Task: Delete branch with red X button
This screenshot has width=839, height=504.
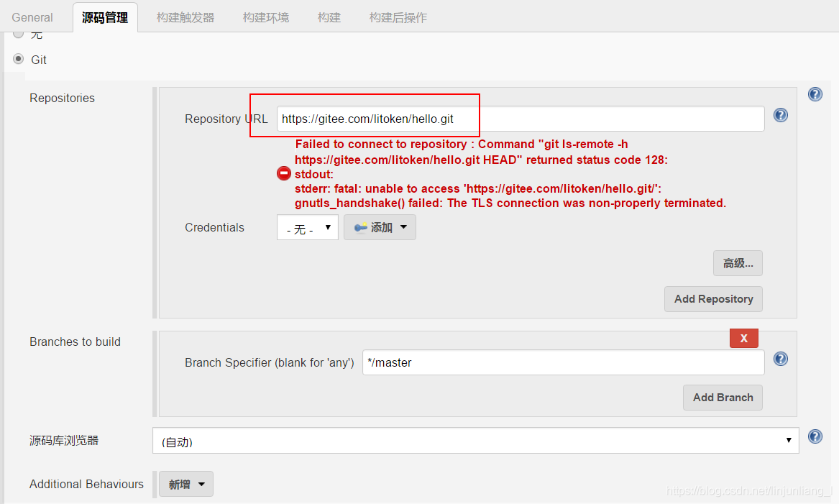Action: (744, 338)
